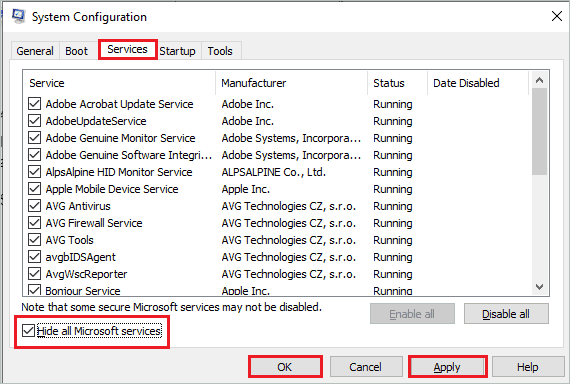This screenshot has width=570, height=384.
Task: Toggle AVG Tools checkbox
Action: point(35,240)
